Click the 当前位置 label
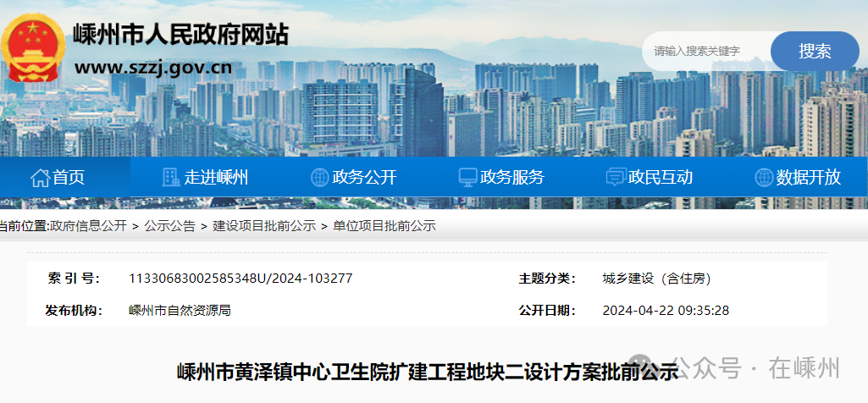 click(25, 226)
